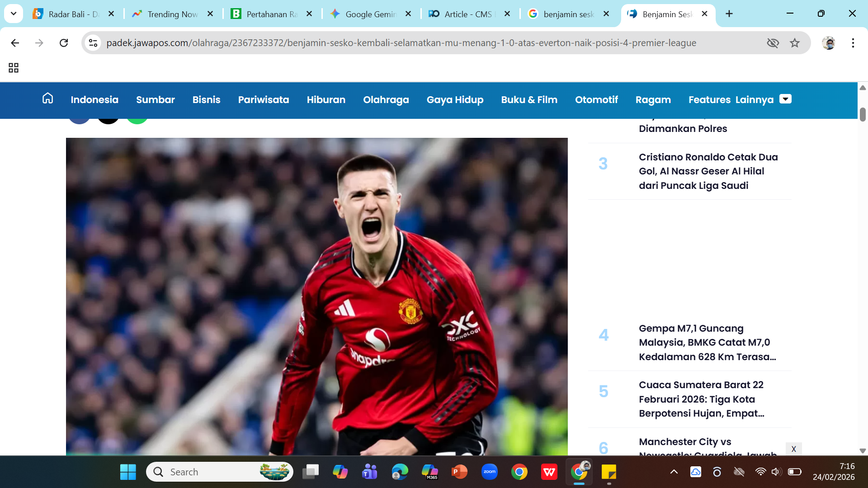
Task: Open the Indonesia menu section
Action: 94,100
